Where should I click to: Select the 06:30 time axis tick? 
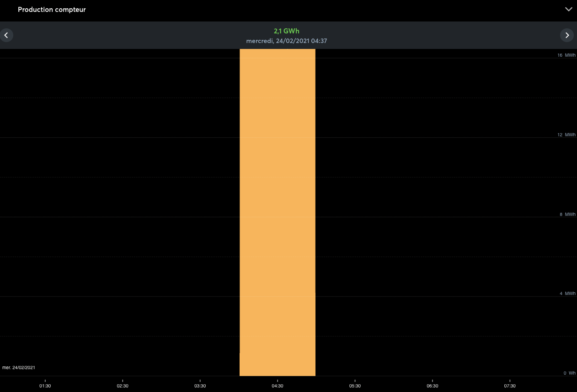(433, 386)
